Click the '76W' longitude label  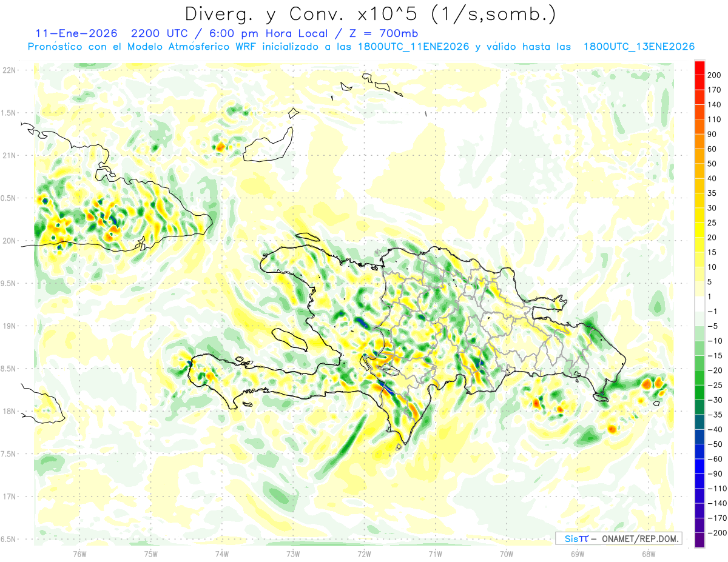(x=79, y=553)
